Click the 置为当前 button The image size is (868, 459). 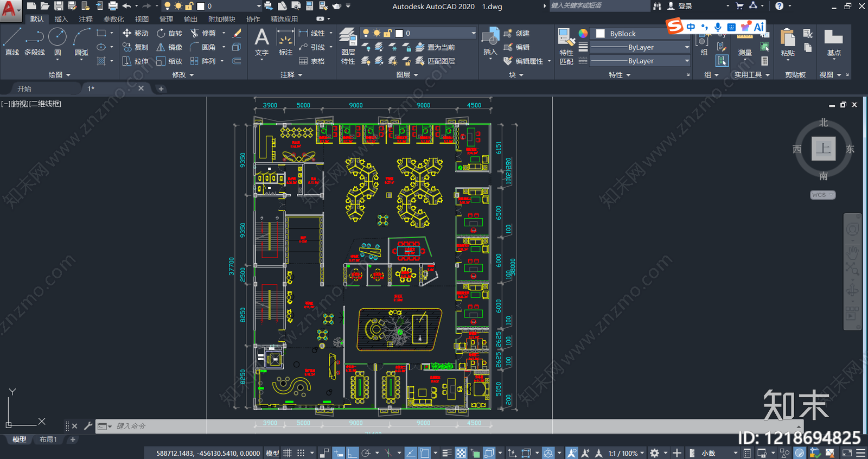pyautogui.click(x=436, y=47)
